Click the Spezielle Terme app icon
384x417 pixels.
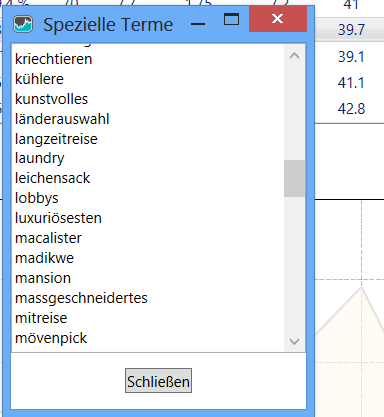[x=23, y=24]
